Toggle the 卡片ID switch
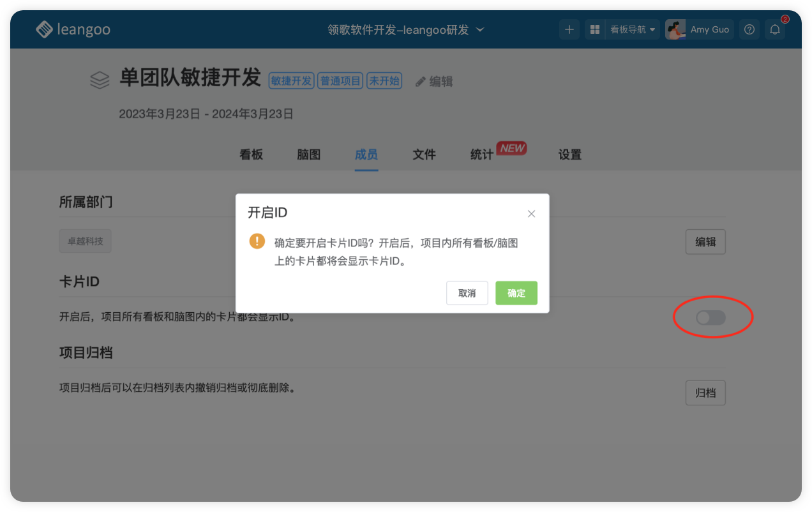The image size is (812, 512). [710, 317]
